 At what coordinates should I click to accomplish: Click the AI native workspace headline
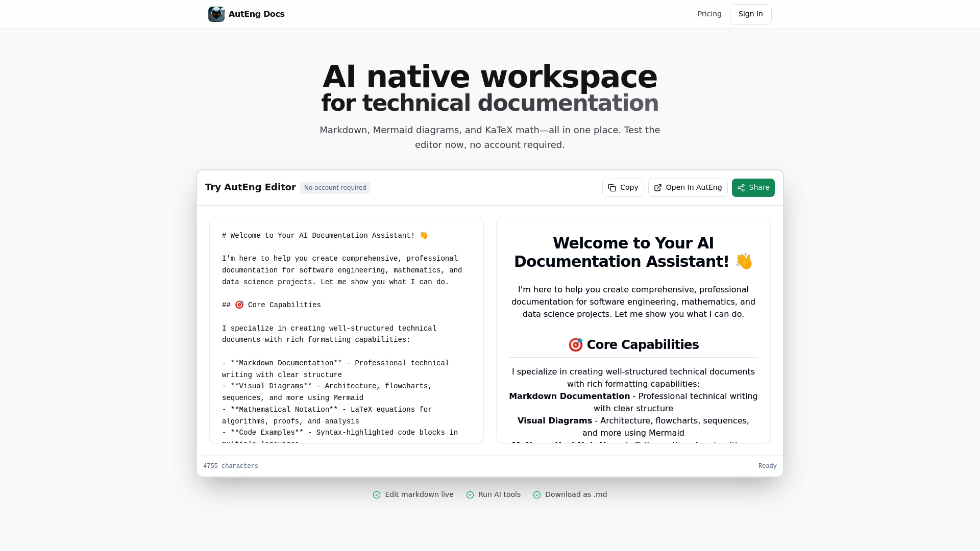point(490,77)
